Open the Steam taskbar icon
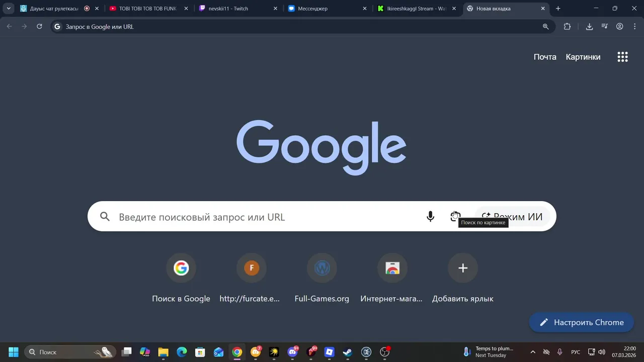This screenshot has height=362, width=644. tap(348, 352)
